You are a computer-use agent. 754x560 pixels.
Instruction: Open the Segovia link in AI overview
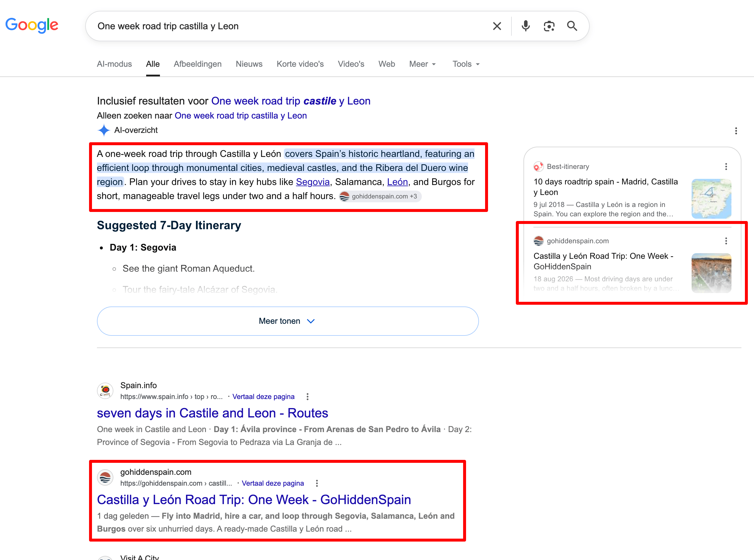(x=313, y=182)
